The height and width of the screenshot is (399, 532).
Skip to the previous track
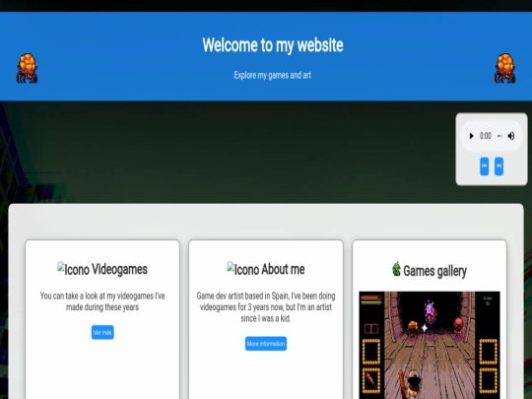(x=484, y=166)
